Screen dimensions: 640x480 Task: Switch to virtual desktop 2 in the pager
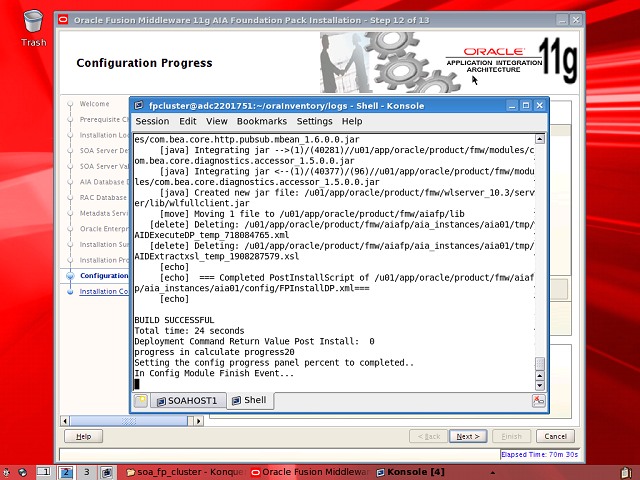(x=65, y=472)
